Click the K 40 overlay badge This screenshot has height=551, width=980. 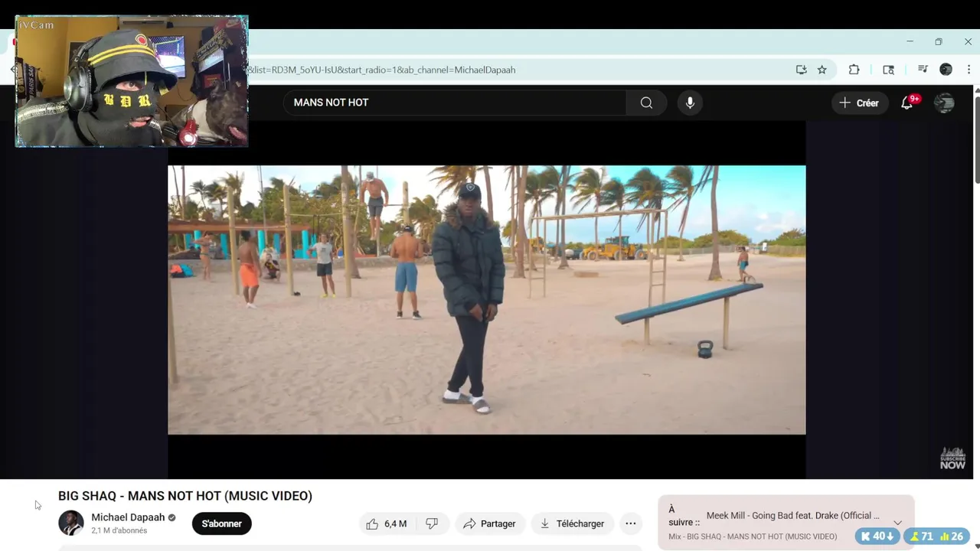click(877, 536)
